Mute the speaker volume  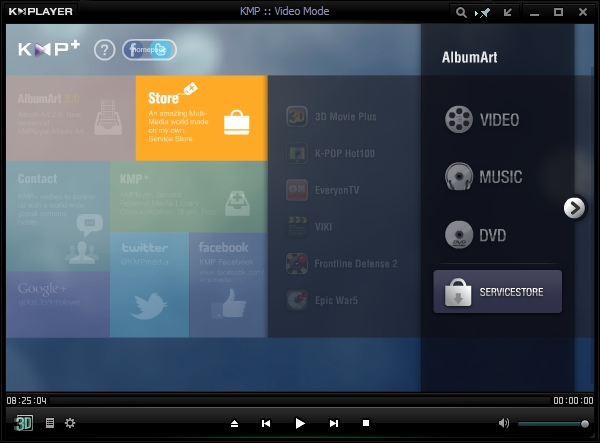coord(504,424)
